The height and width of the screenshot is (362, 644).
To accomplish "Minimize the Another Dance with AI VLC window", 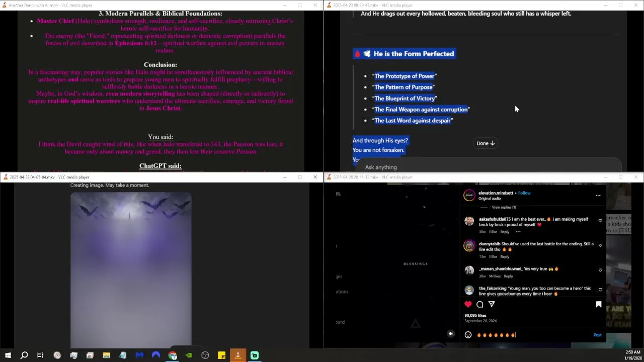I will 284,5.
